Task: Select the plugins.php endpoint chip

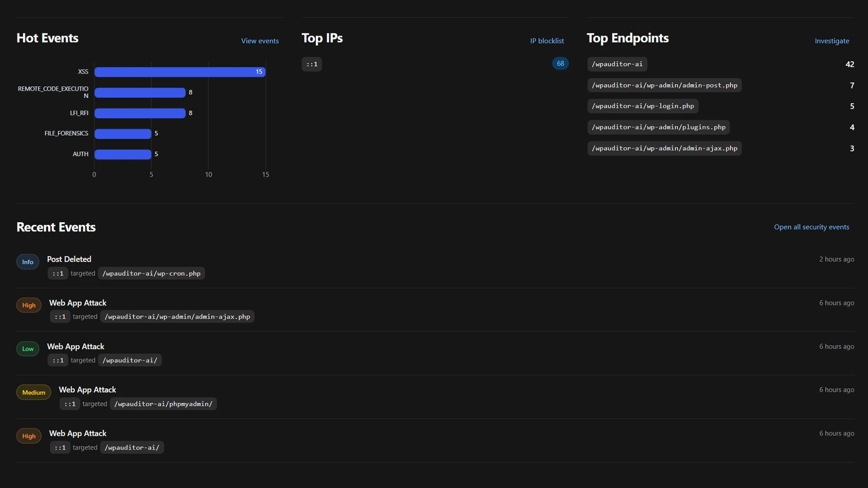Action: [659, 127]
